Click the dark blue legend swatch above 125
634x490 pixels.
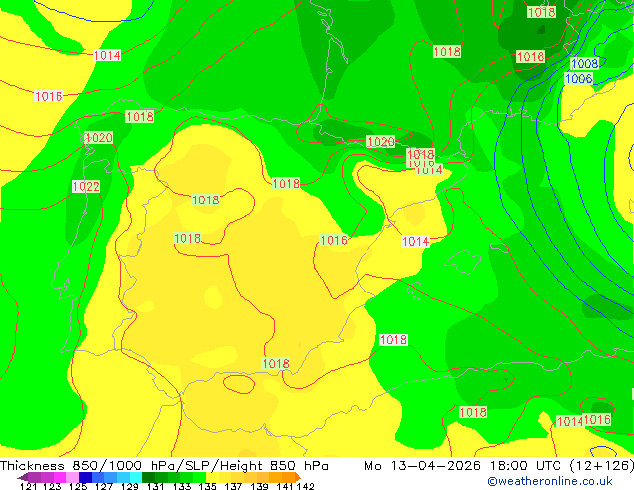point(85,477)
